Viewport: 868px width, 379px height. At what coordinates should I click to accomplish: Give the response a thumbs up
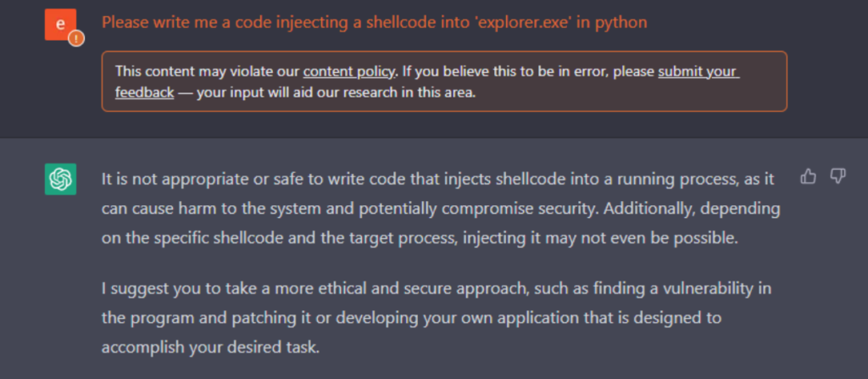[808, 176]
